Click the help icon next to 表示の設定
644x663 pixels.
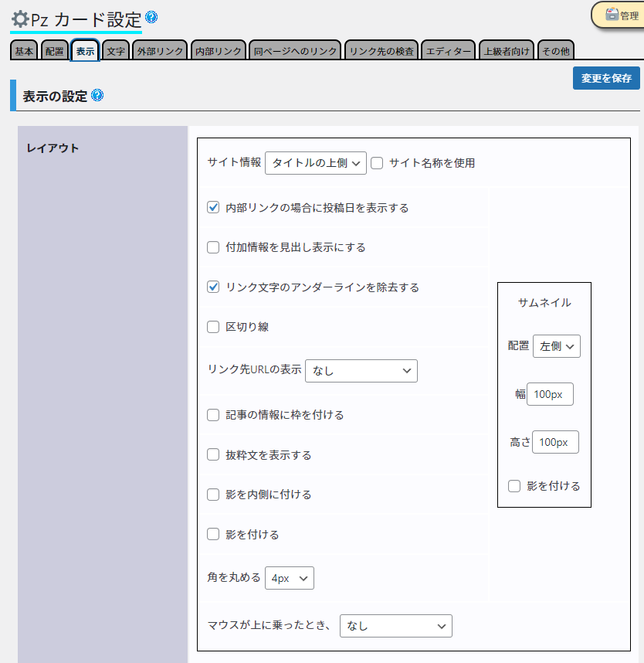click(97, 95)
